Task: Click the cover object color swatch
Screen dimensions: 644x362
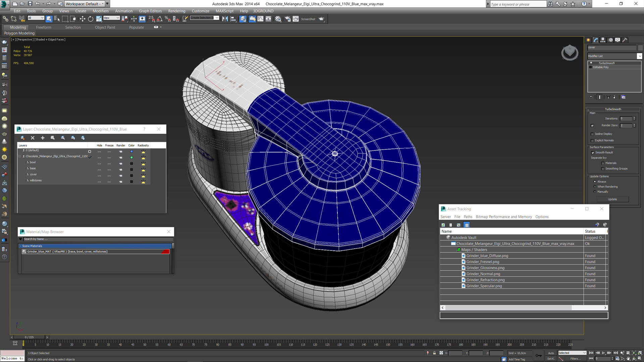Action: (131, 176)
